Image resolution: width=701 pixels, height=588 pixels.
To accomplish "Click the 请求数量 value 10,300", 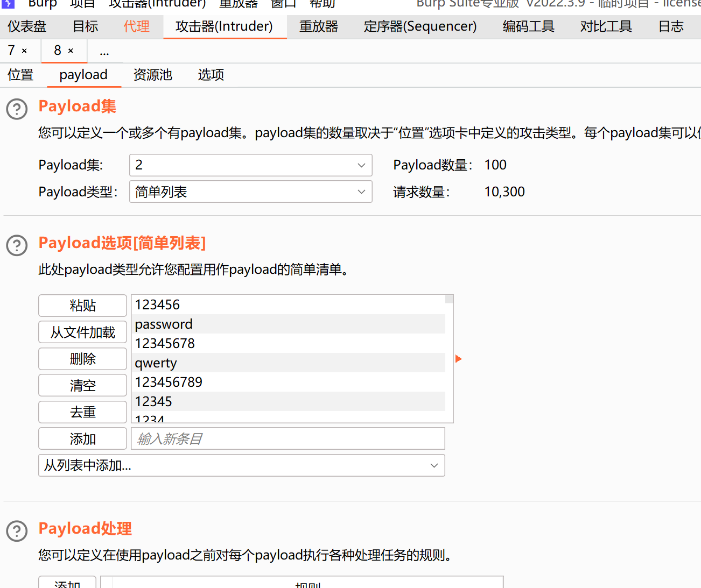I will click(504, 192).
